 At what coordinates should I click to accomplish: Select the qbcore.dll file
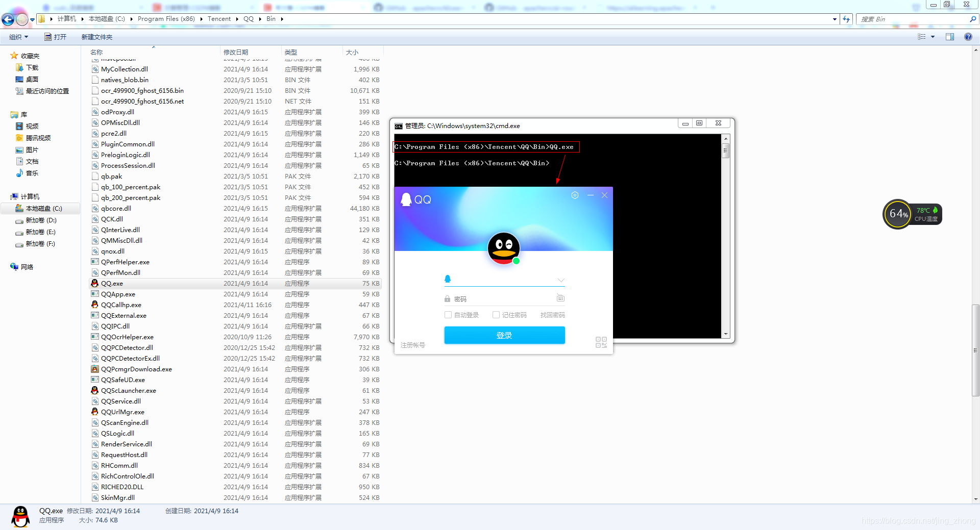coord(235,208)
